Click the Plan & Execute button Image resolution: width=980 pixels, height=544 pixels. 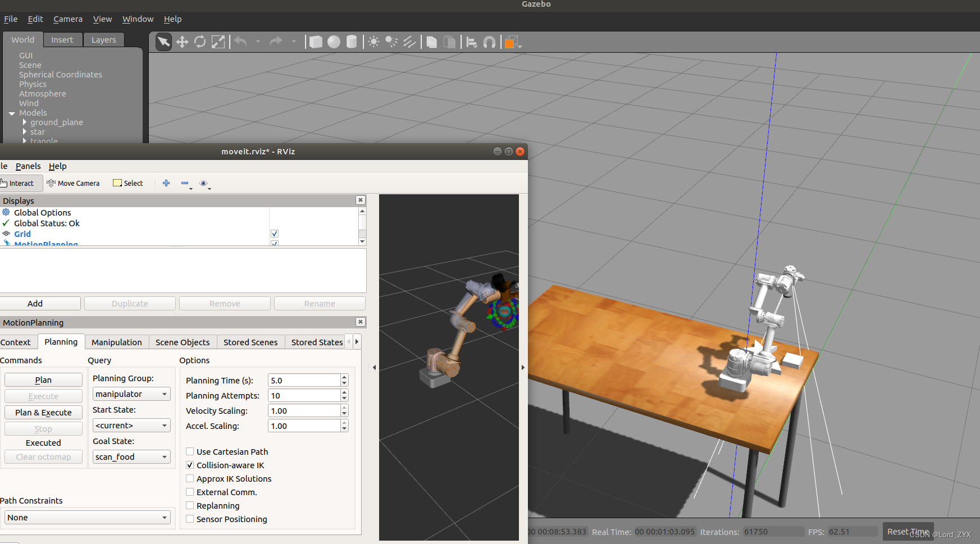click(x=43, y=413)
